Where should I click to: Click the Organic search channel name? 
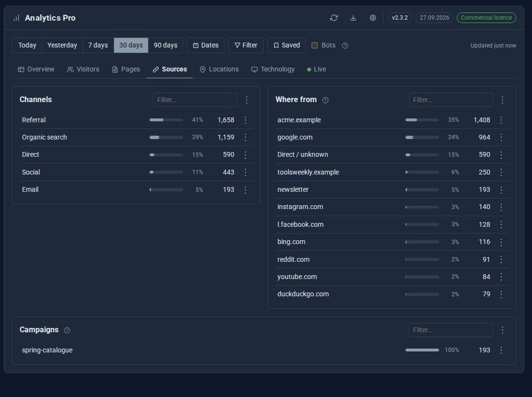[x=45, y=137]
